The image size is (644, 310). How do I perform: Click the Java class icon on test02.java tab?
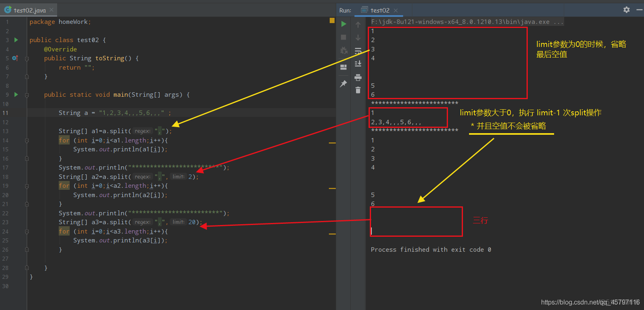[8, 9]
